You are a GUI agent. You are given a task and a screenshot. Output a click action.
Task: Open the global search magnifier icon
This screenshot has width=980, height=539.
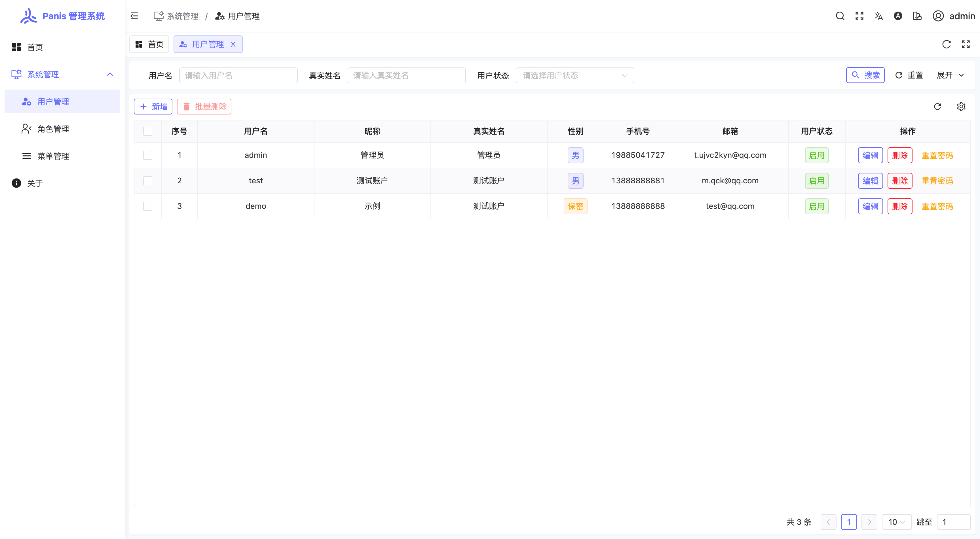tap(840, 16)
